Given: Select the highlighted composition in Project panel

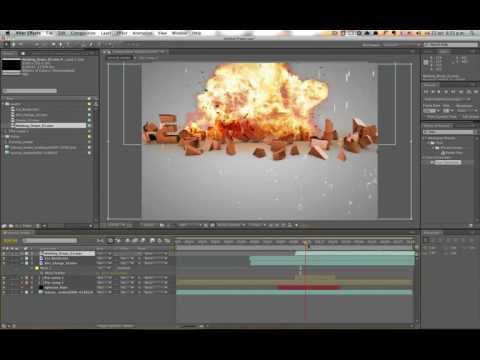Looking at the screenshot, I should click(x=50, y=125).
